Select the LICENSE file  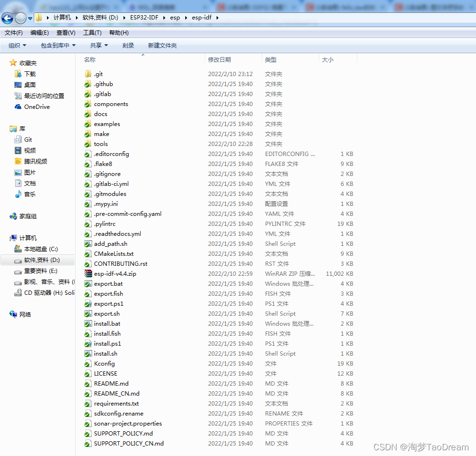point(105,374)
